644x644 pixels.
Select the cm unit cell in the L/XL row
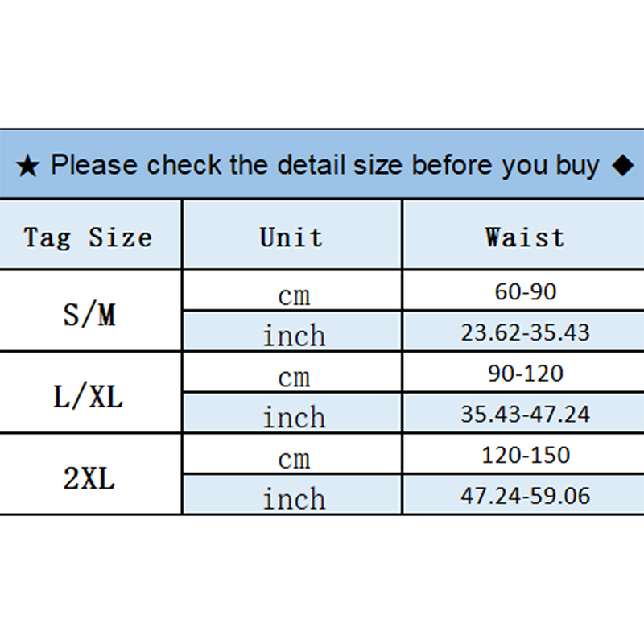(x=293, y=377)
